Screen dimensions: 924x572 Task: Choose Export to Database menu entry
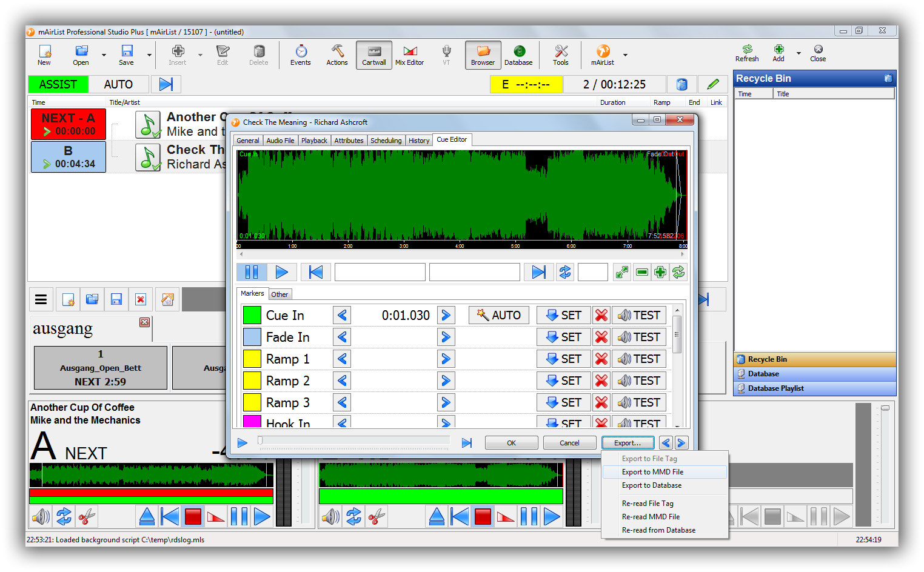pyautogui.click(x=665, y=485)
